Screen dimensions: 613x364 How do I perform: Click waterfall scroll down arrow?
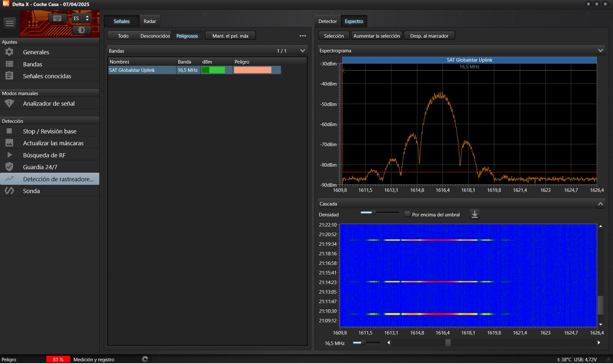click(601, 324)
